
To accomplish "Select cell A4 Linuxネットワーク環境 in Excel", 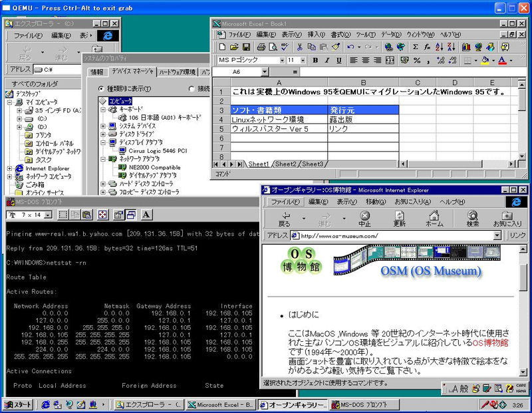I will click(279, 120).
